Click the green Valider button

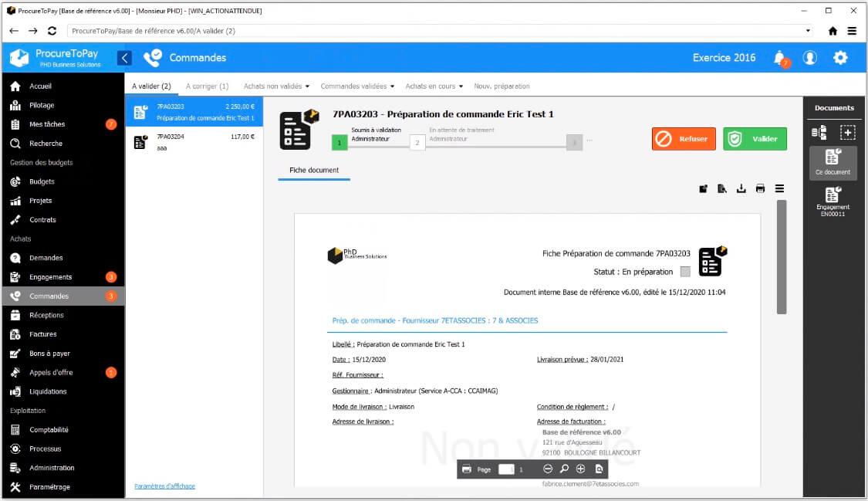755,139
